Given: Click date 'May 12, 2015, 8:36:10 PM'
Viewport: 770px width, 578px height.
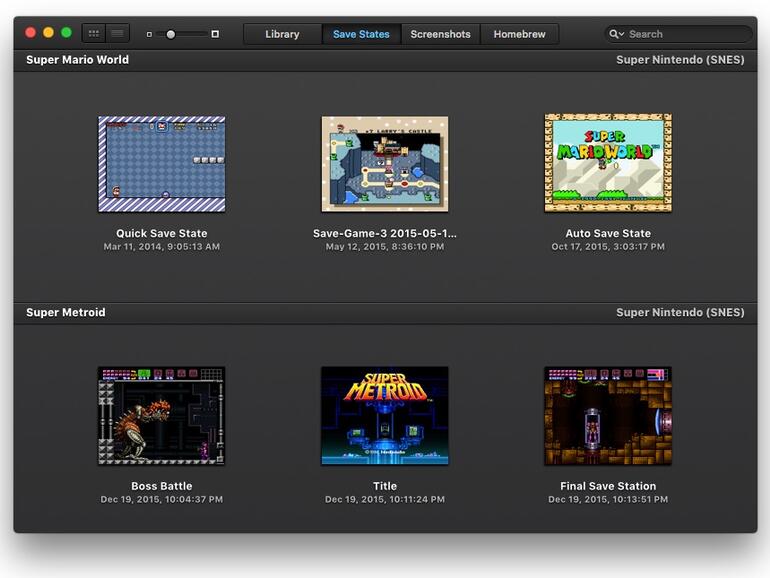Looking at the screenshot, I should tap(385, 247).
